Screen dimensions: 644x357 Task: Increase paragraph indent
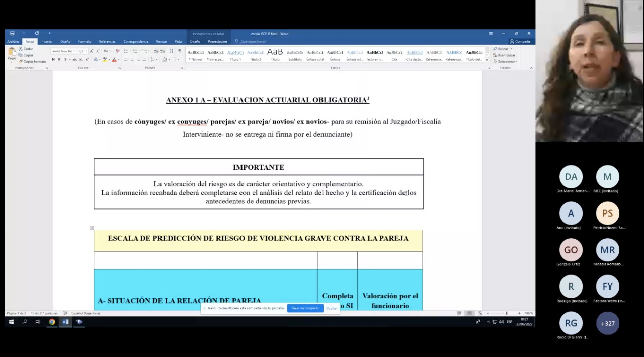pos(163,51)
